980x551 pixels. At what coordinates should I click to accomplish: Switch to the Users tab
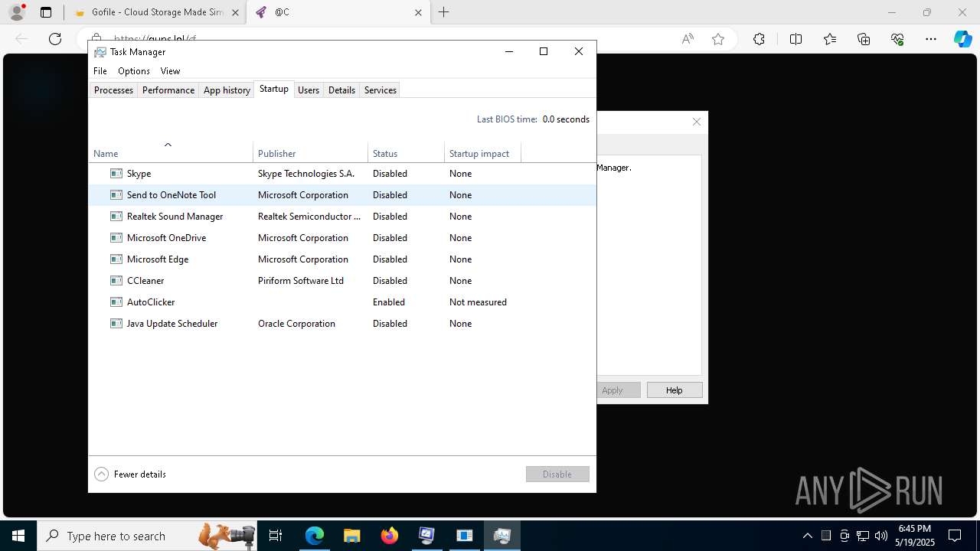309,90
